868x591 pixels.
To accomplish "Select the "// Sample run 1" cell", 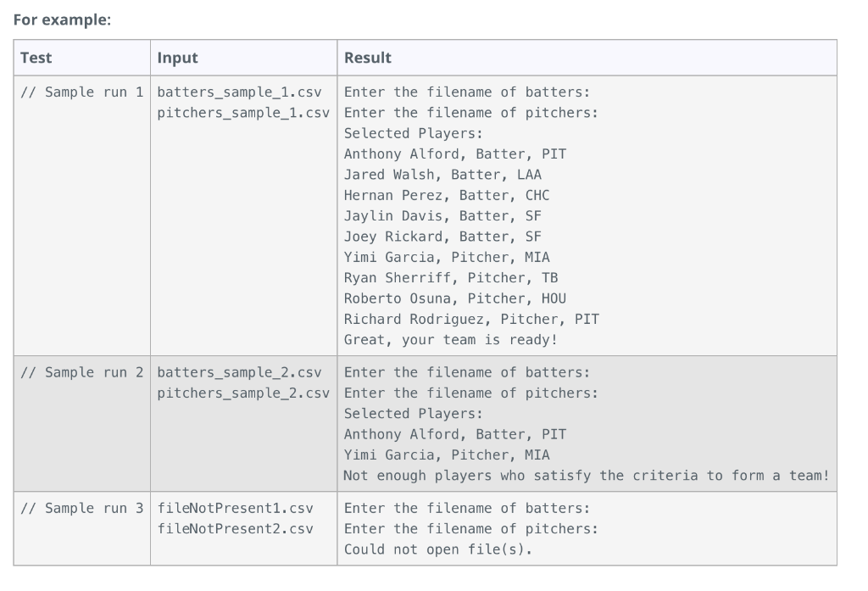I will [81, 92].
